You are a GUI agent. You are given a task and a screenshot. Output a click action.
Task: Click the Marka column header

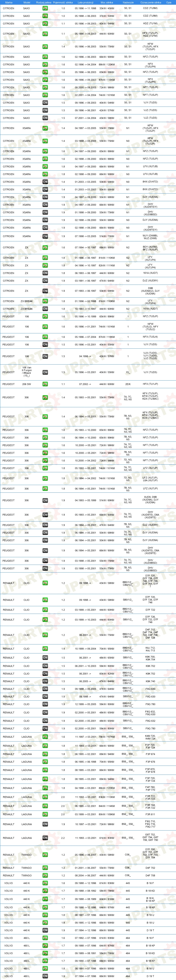pos(9,2)
